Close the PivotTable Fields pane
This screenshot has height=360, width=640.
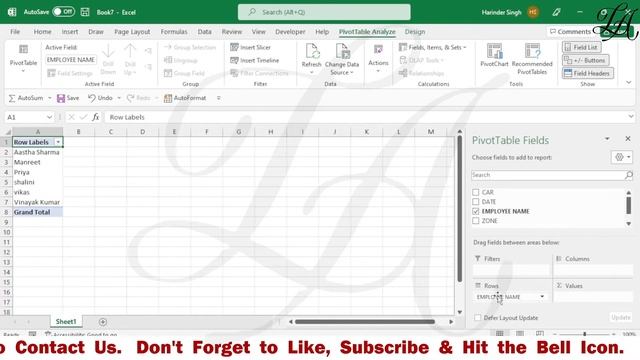tap(628, 139)
